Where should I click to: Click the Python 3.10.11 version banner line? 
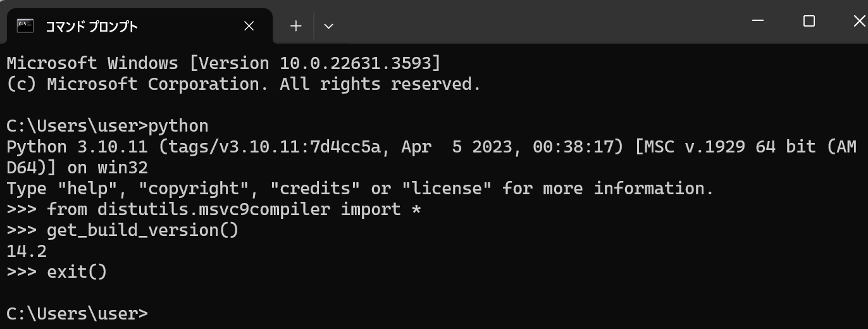point(431,147)
